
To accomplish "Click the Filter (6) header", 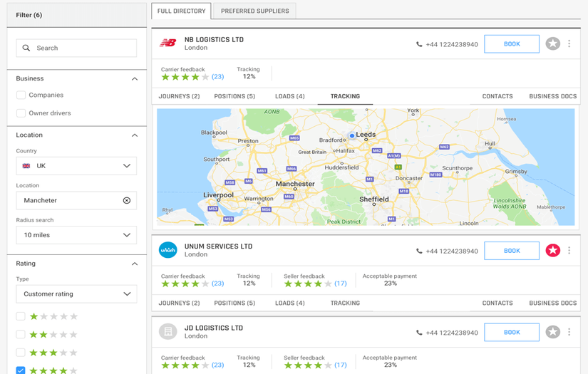I will tap(76, 15).
